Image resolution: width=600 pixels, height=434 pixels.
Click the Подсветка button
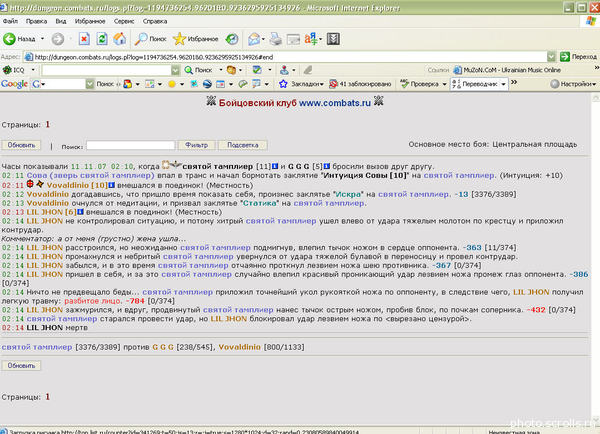click(243, 145)
